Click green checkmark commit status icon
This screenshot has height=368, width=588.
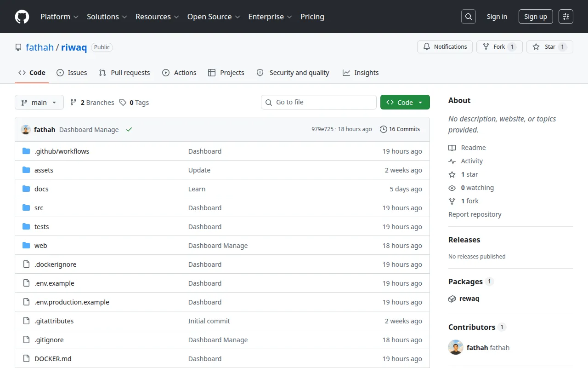click(x=129, y=129)
